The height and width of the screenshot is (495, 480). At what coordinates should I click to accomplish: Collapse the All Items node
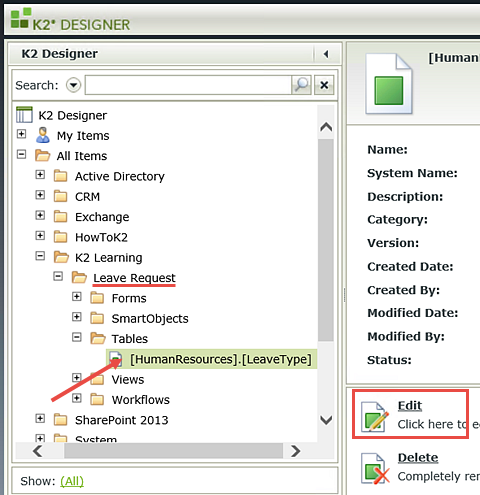point(21,154)
